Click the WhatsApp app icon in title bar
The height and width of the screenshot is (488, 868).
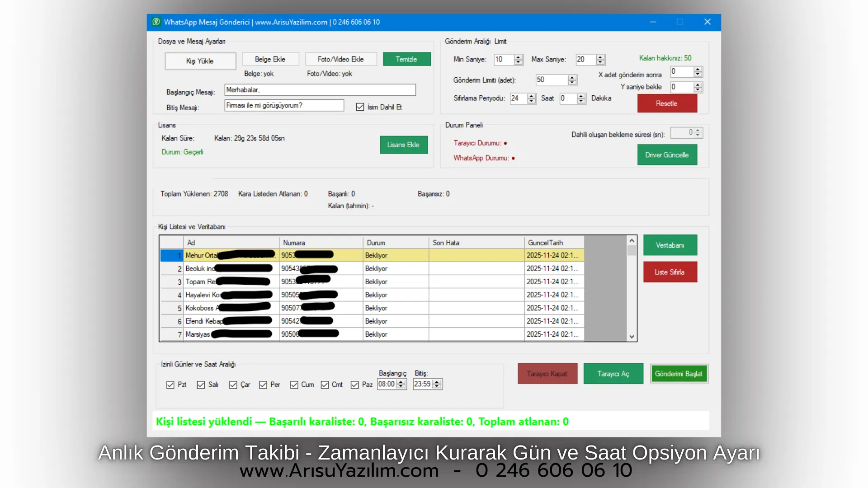point(156,22)
